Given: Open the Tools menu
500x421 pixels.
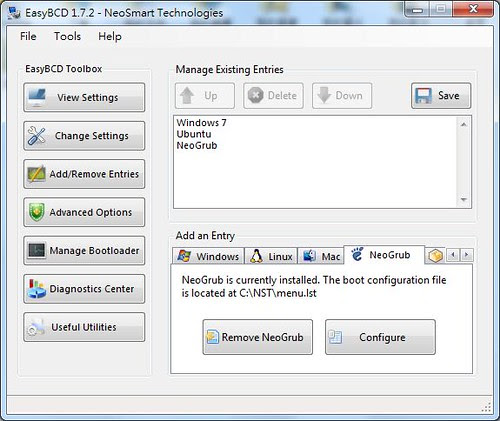Looking at the screenshot, I should click(x=67, y=36).
